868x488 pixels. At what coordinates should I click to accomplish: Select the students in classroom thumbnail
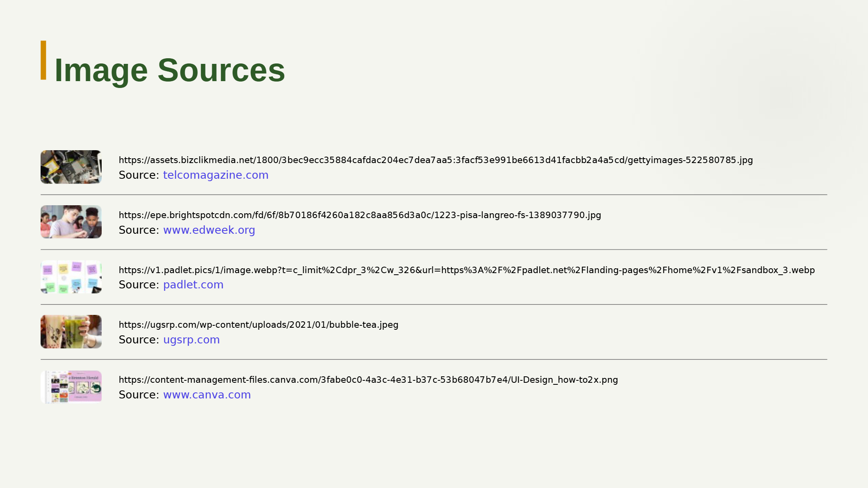coord(71,222)
